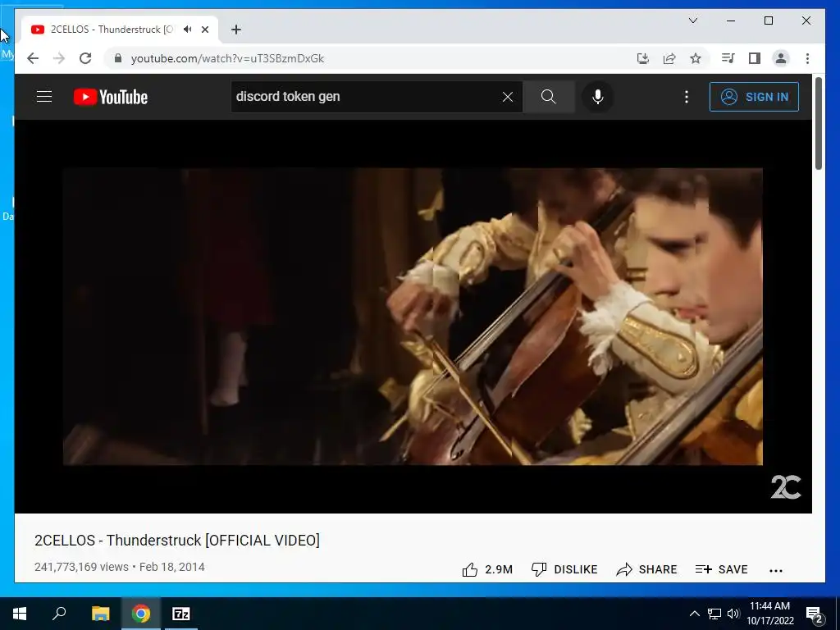Click the page vertical scrollbar thumb
The height and width of the screenshot is (630, 840).
click(x=818, y=124)
